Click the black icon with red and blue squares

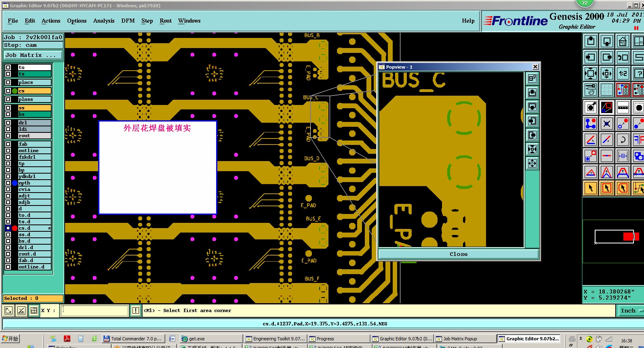click(607, 107)
